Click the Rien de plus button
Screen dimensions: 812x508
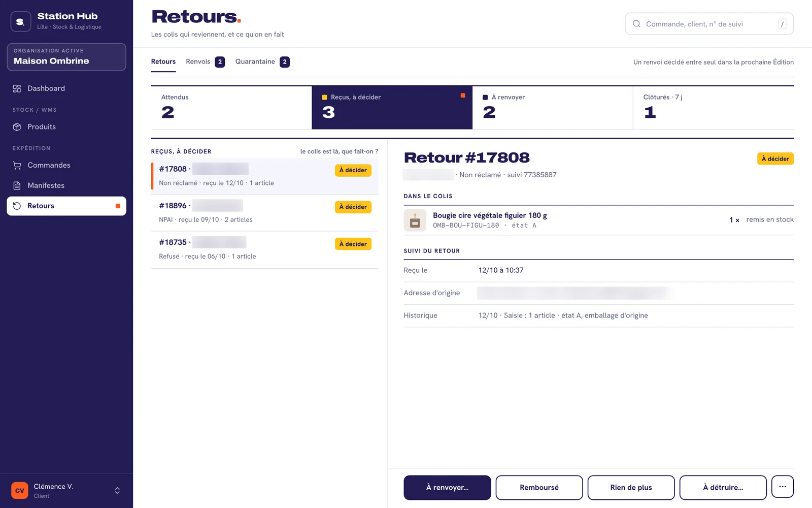coord(631,488)
